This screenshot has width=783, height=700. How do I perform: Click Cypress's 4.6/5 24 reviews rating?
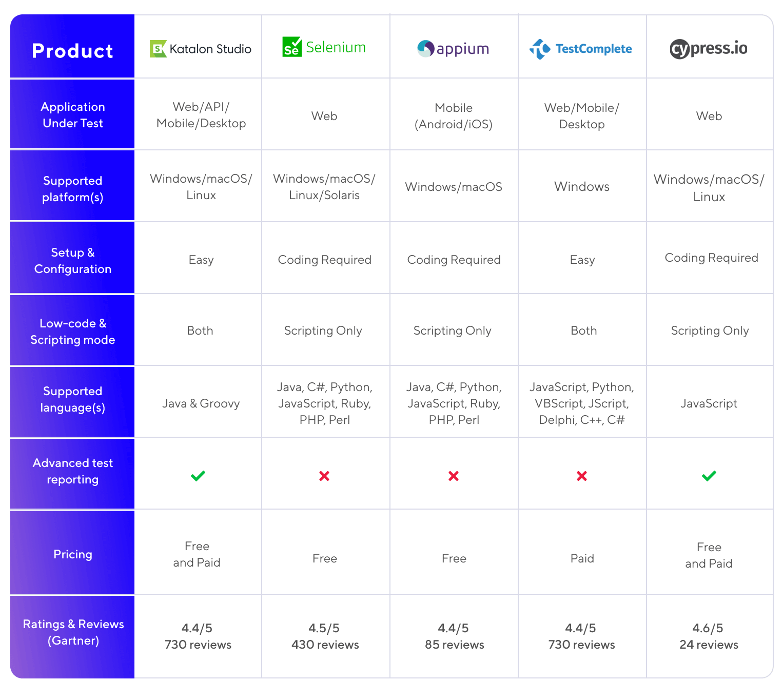pyautogui.click(x=709, y=636)
